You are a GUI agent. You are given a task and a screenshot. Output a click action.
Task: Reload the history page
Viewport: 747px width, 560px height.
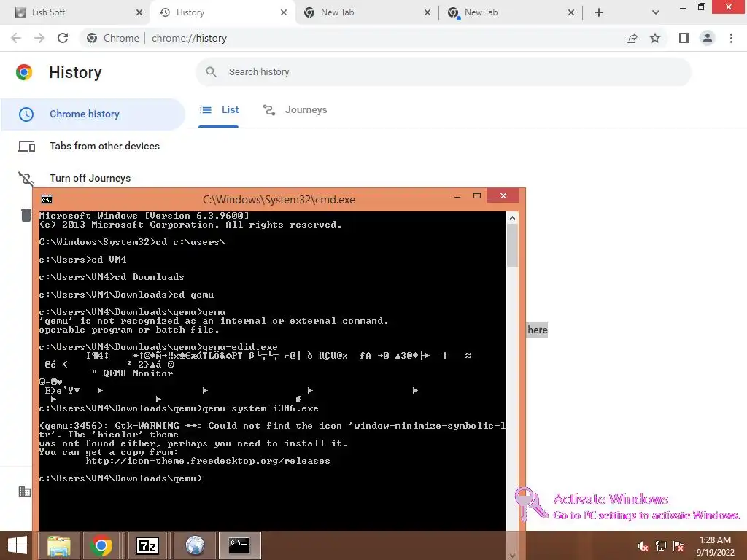tap(63, 38)
